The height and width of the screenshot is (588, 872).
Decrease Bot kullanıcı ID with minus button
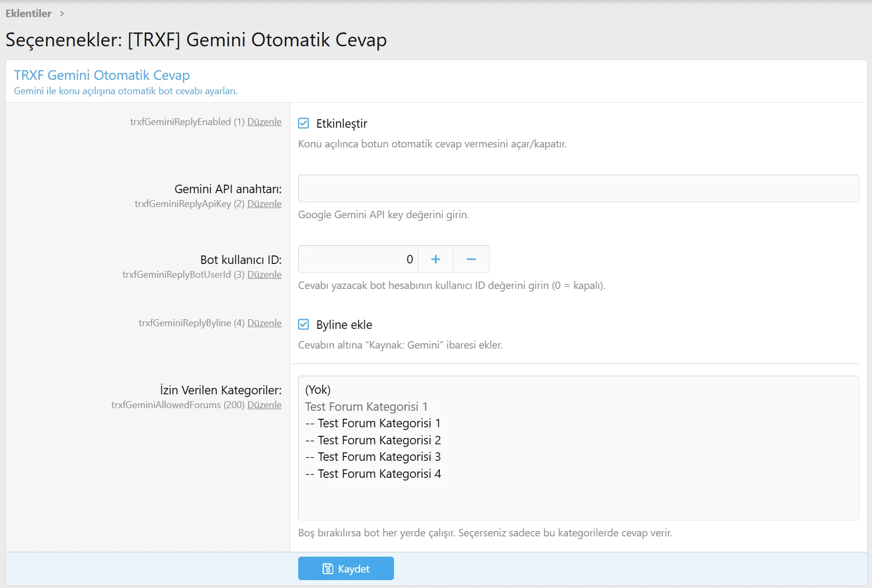click(471, 259)
